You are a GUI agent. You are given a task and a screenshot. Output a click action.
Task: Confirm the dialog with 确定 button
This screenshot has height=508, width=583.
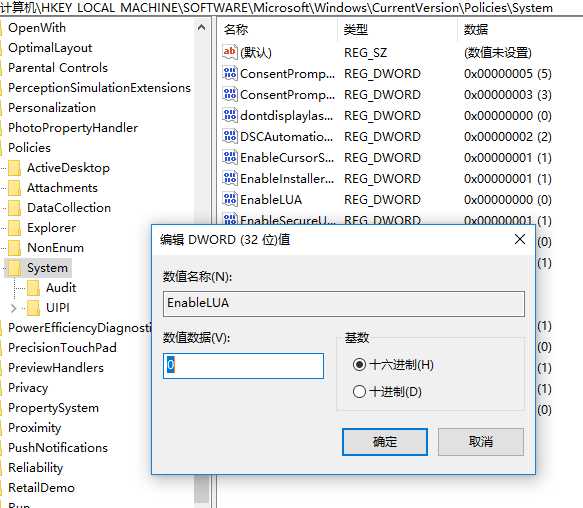pos(385,442)
